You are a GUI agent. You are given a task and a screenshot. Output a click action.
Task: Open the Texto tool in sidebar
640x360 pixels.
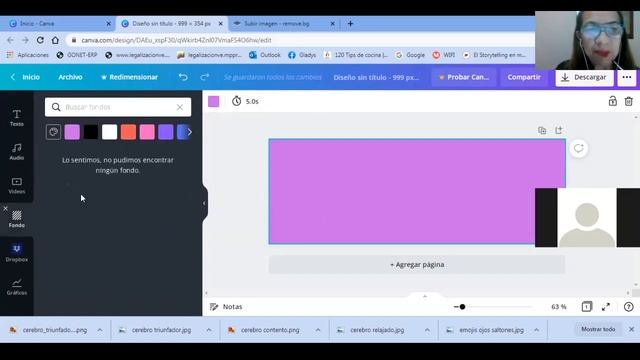(17, 118)
